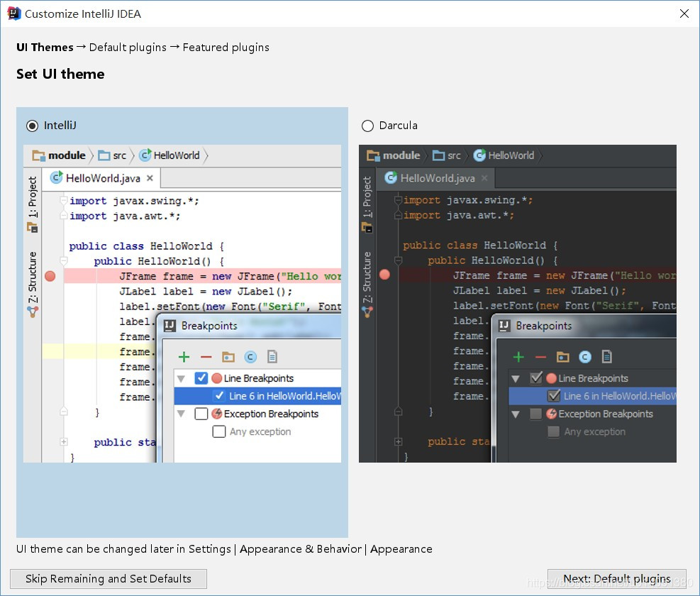Click the HelloWorld class icon in the Darcula breadcrumb
Screen dimensions: 700x596
(479, 155)
